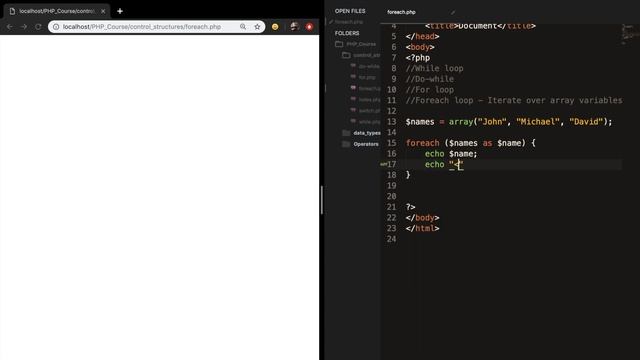Select foreach.php under OPEN FILES
Viewport: 640px width, 360px height.
point(349,22)
